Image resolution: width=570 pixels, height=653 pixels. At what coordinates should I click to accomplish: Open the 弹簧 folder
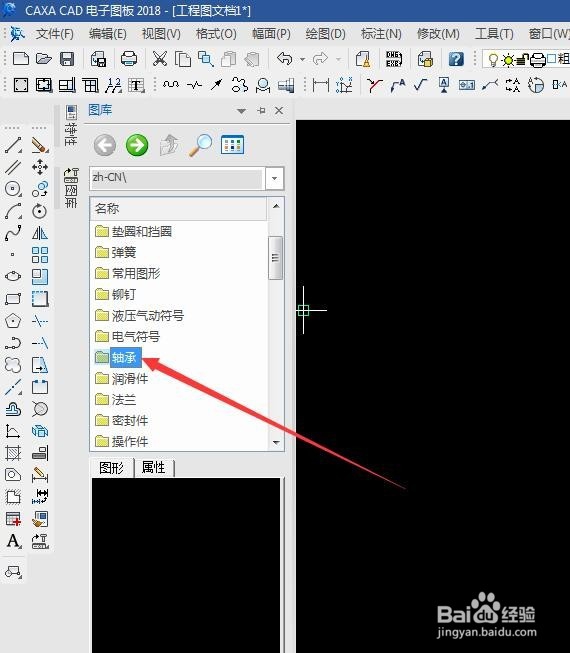click(x=115, y=252)
